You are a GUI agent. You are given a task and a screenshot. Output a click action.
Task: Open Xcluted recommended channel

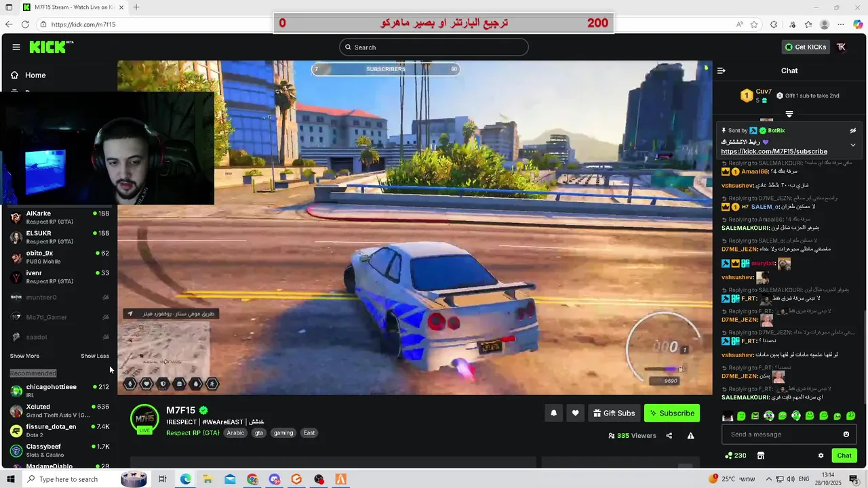[x=60, y=411]
